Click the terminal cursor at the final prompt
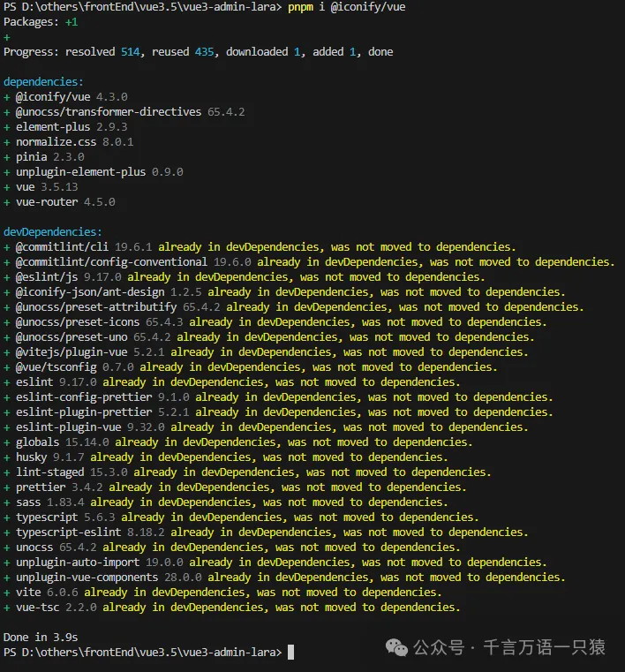Viewport: 625px width, 672px height. coord(290,652)
